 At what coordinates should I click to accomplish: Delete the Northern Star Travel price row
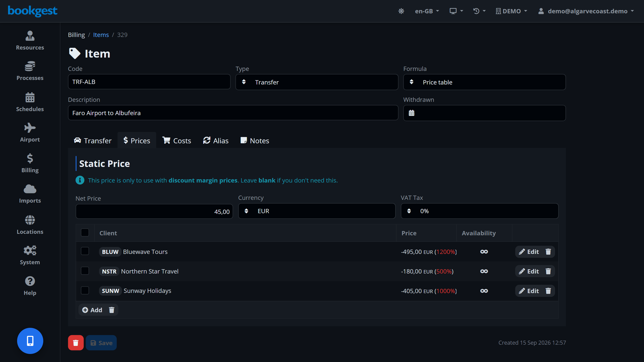point(548,271)
